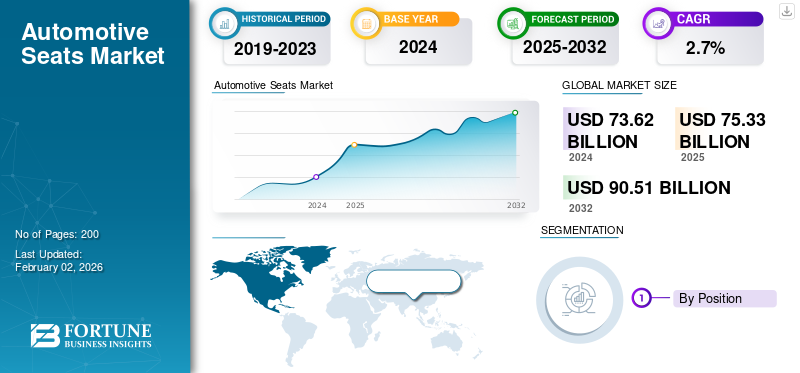The image size is (800, 373).
Task: Click the 'FORECAST PERIOD' green label banner
Action: pos(572,19)
